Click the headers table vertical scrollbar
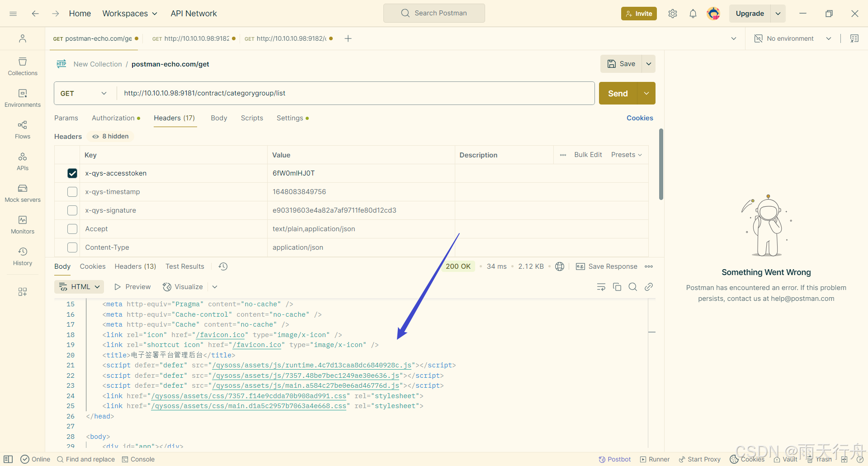Image resolution: width=868 pixels, height=466 pixels. click(x=661, y=164)
